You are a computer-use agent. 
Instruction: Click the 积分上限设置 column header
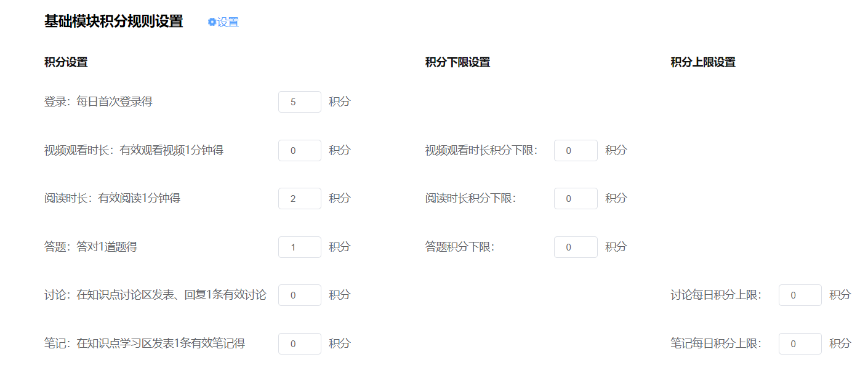703,62
